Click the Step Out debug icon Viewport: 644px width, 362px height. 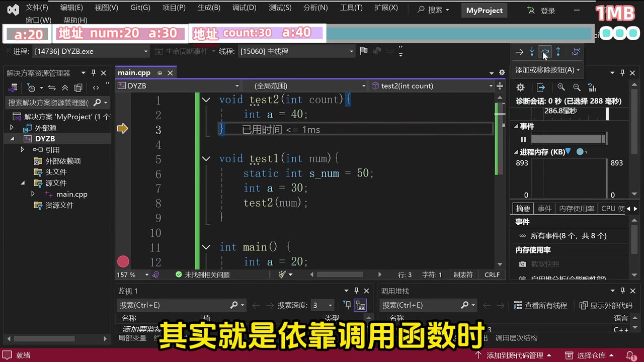click(558, 52)
